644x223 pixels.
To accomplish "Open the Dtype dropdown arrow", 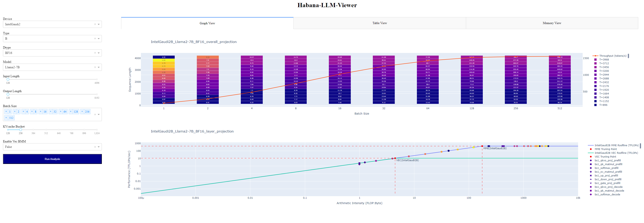I will point(99,53).
